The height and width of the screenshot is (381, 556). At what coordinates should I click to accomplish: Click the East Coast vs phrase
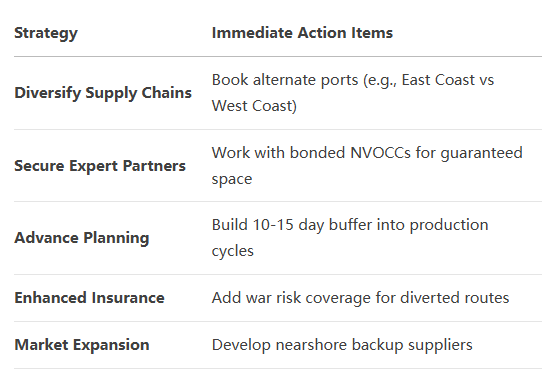447,80
